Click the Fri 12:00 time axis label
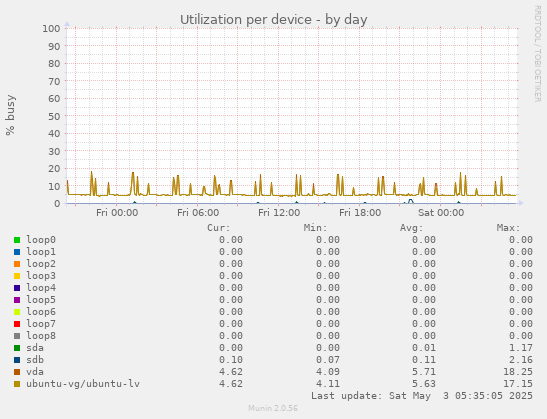 click(x=279, y=213)
